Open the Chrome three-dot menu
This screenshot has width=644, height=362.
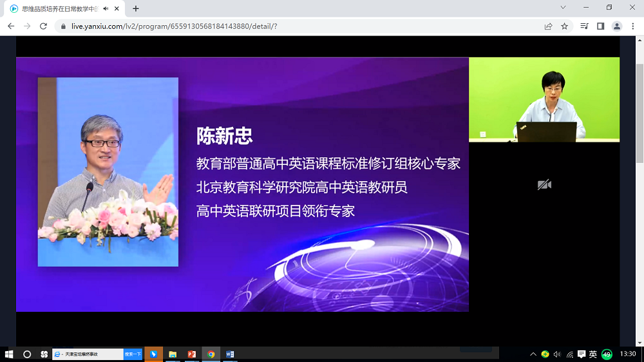click(x=633, y=26)
